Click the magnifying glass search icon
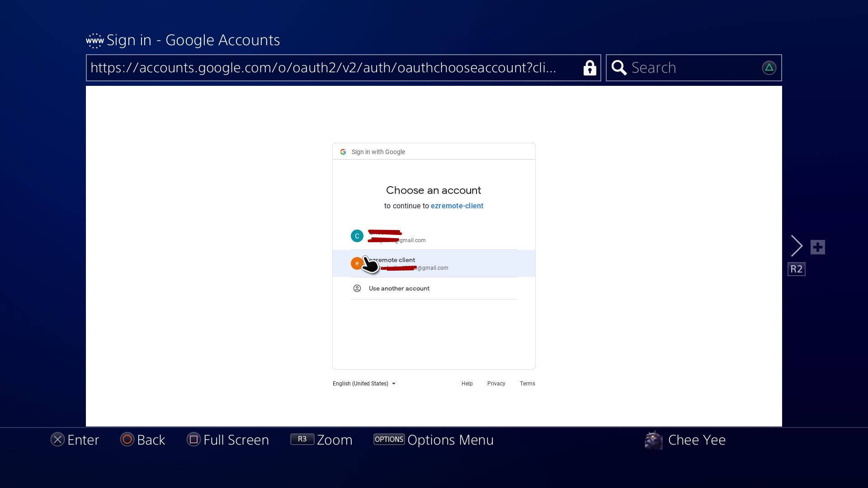 pyautogui.click(x=619, y=68)
